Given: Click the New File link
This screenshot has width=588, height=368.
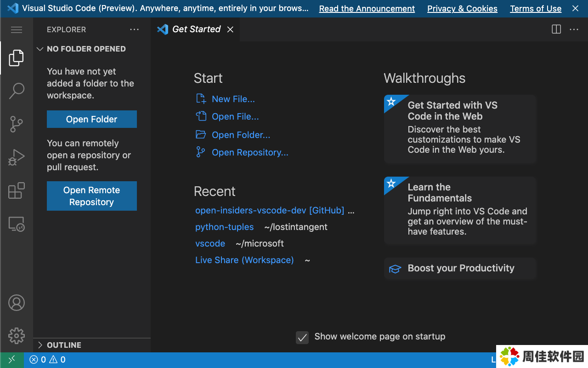Looking at the screenshot, I should coord(233,99).
